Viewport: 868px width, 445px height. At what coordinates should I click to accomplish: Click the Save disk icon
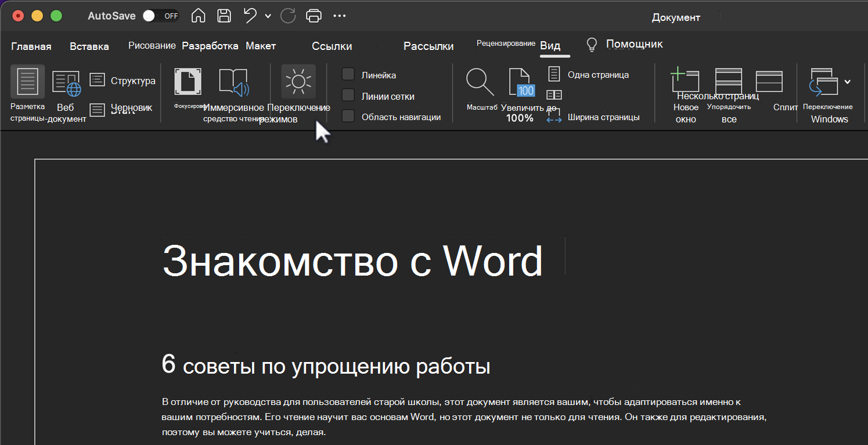[224, 16]
